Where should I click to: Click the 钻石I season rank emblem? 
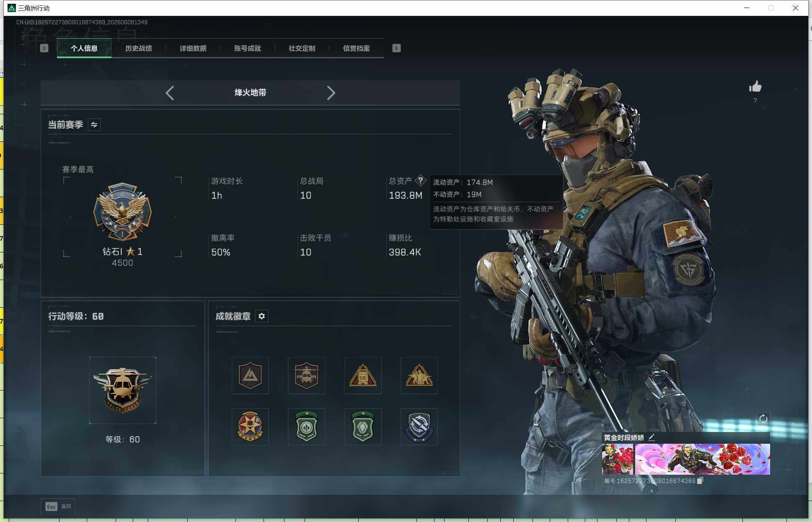tap(122, 211)
